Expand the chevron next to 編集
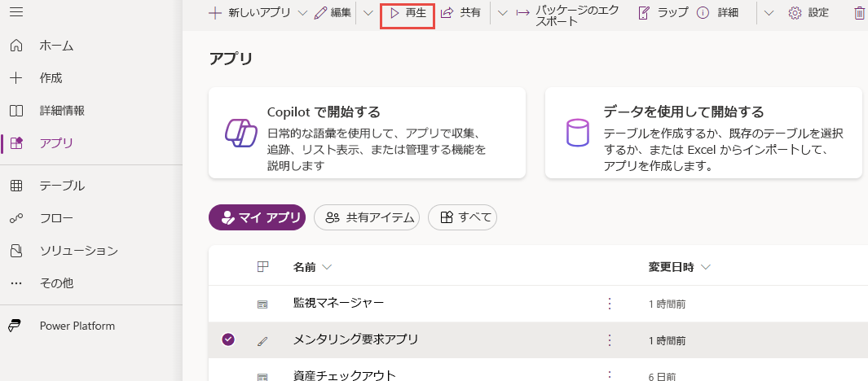Image resolution: width=868 pixels, height=381 pixels. click(x=368, y=13)
